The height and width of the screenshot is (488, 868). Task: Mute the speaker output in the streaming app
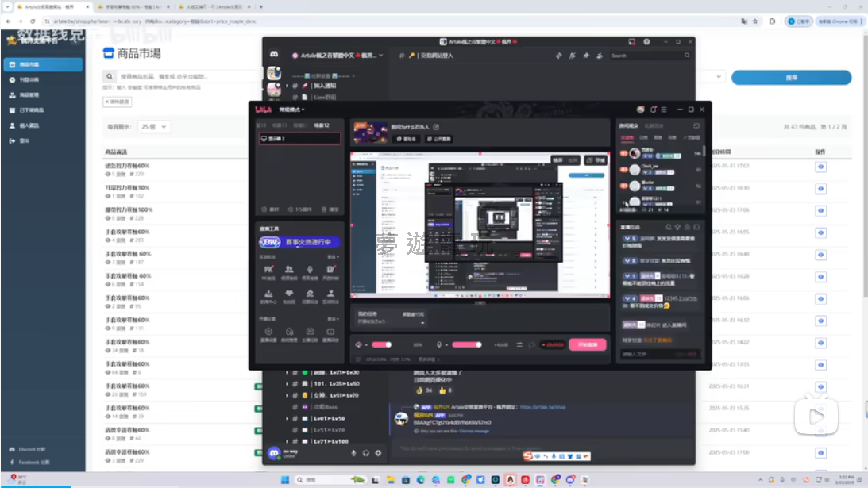coord(359,344)
